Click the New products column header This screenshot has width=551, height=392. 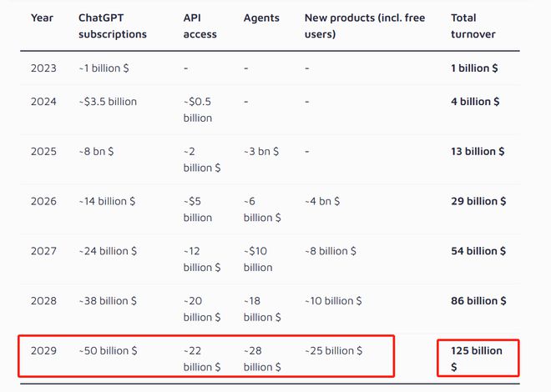point(365,26)
